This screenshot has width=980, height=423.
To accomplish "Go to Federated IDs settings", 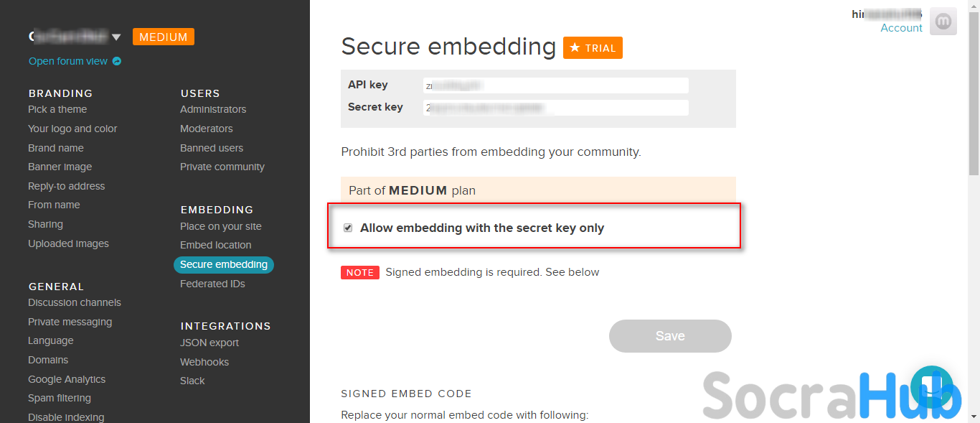I will 212,284.
